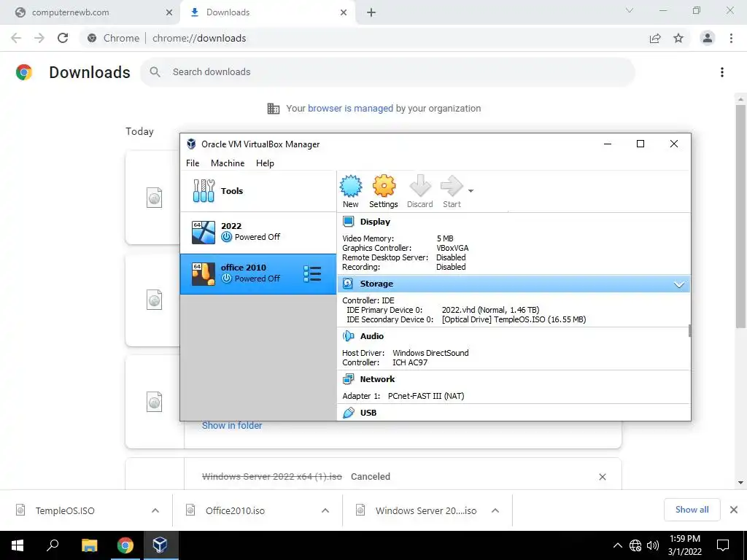This screenshot has width=747, height=560.
Task: Click the address bar chrome://downloads
Action: pos(199,38)
